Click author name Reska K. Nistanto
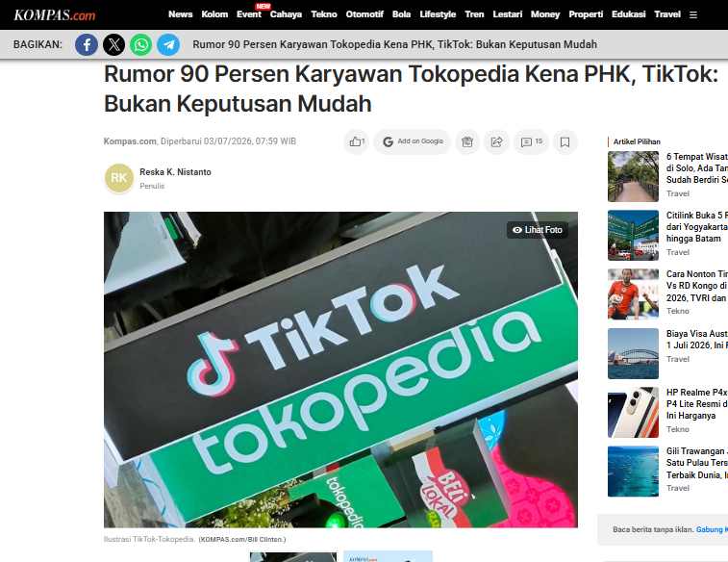728x562 pixels. (x=175, y=172)
